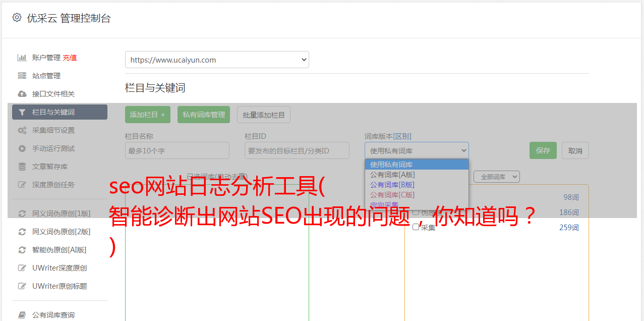Click the 文章暂存库 database icon
The image size is (644, 321).
click(x=22, y=167)
